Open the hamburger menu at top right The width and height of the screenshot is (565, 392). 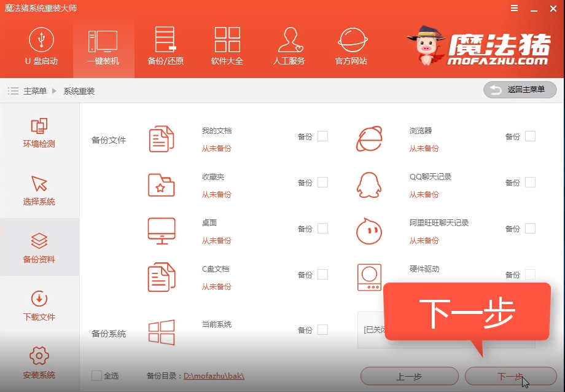(514, 9)
